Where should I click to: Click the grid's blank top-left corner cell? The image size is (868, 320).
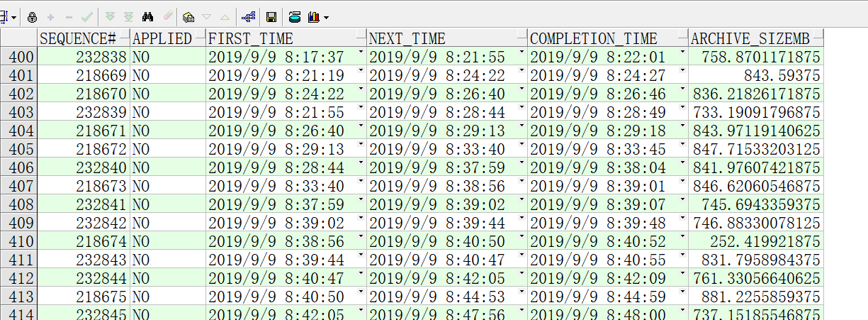pyautogui.click(x=18, y=38)
